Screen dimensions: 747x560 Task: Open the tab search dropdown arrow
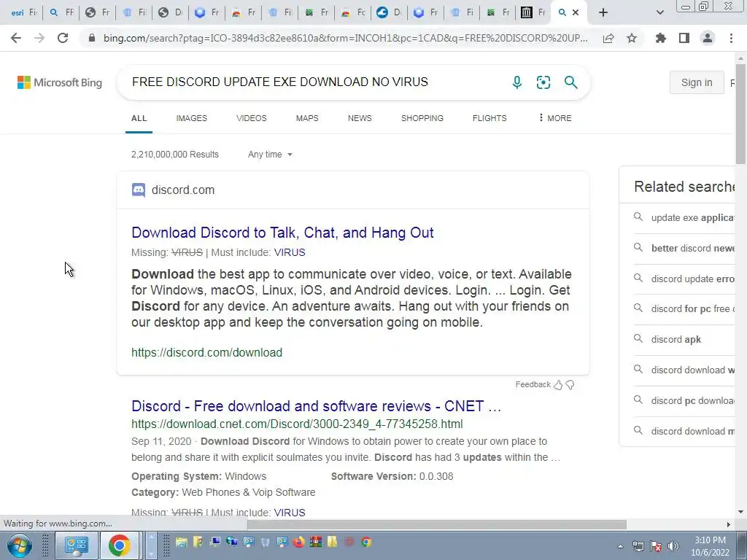[x=659, y=12]
